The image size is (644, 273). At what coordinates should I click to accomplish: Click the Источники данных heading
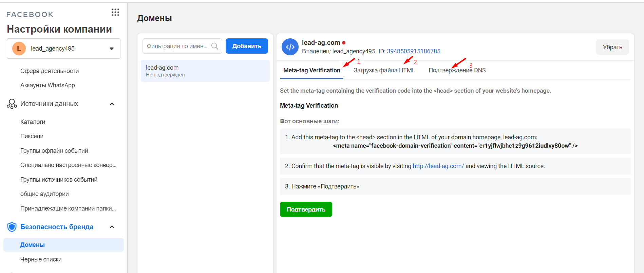point(49,104)
